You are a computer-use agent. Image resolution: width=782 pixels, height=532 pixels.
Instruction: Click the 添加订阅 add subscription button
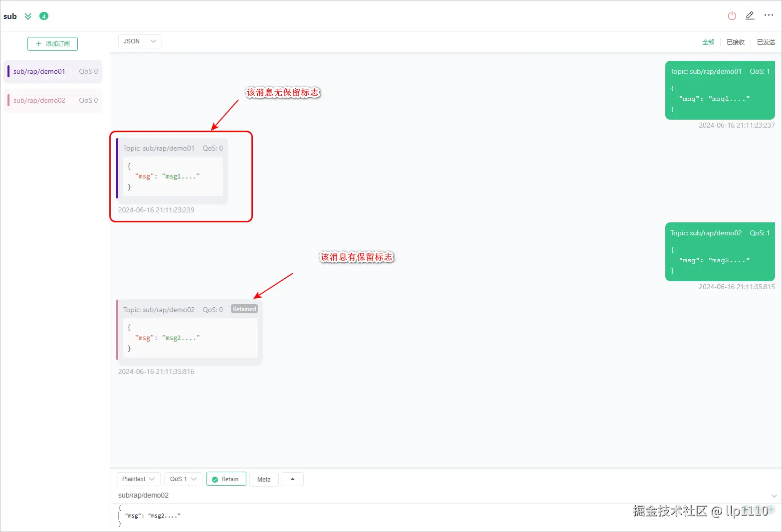pyautogui.click(x=52, y=44)
